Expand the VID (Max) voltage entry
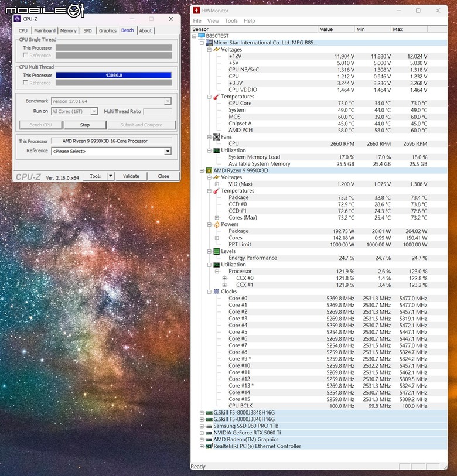The width and height of the screenshot is (457, 476). (217, 184)
